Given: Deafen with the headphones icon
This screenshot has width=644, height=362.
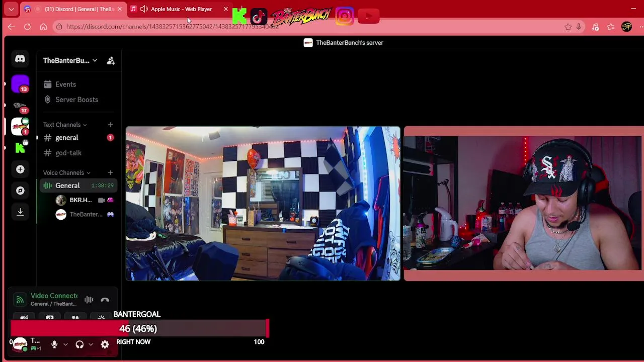Looking at the screenshot, I should click(79, 345).
